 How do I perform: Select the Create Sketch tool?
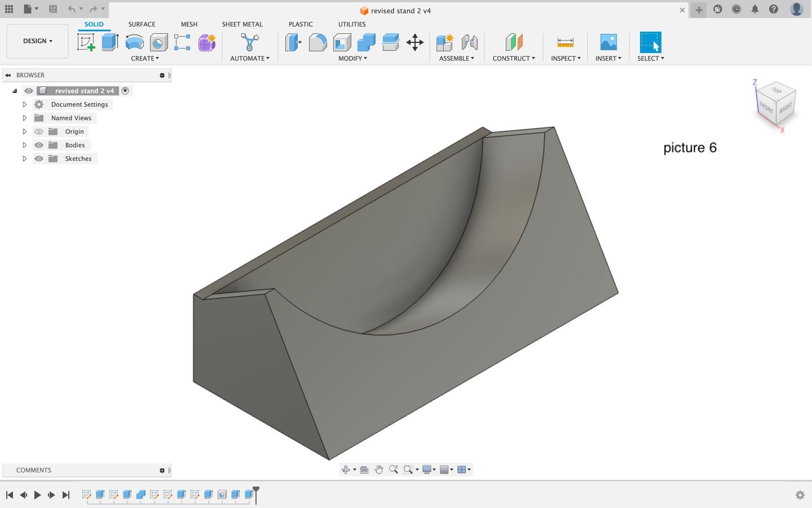(86, 42)
